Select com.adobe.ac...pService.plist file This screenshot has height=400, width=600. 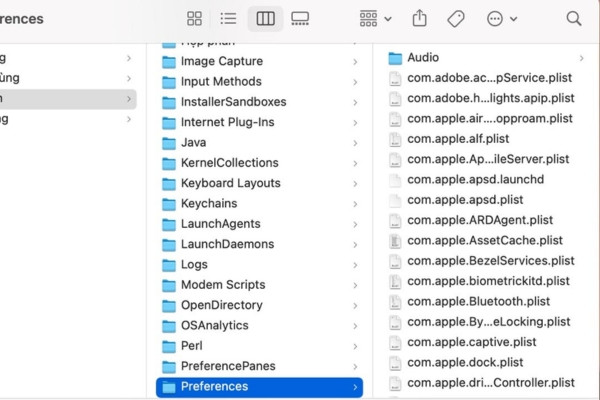[x=486, y=78]
